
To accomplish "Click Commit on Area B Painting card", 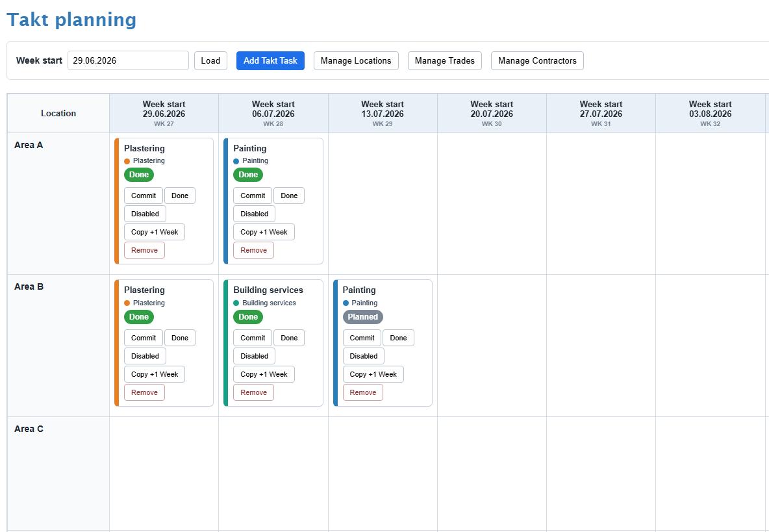I will pos(362,338).
